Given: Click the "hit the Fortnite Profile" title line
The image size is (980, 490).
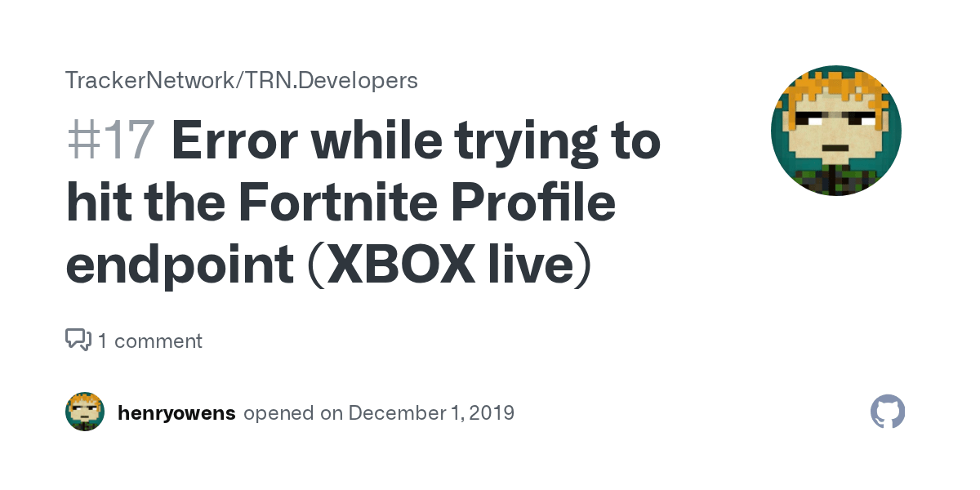Looking at the screenshot, I should (x=341, y=203).
